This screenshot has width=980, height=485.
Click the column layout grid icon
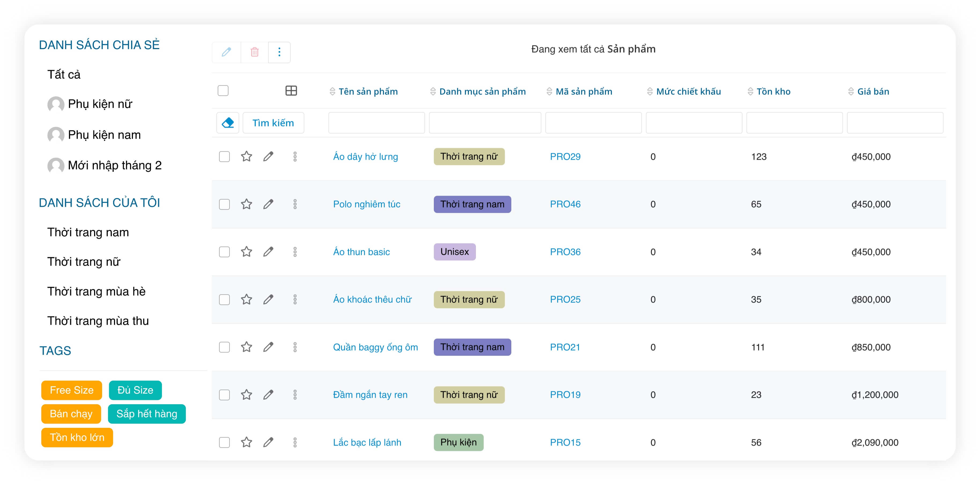(x=291, y=91)
